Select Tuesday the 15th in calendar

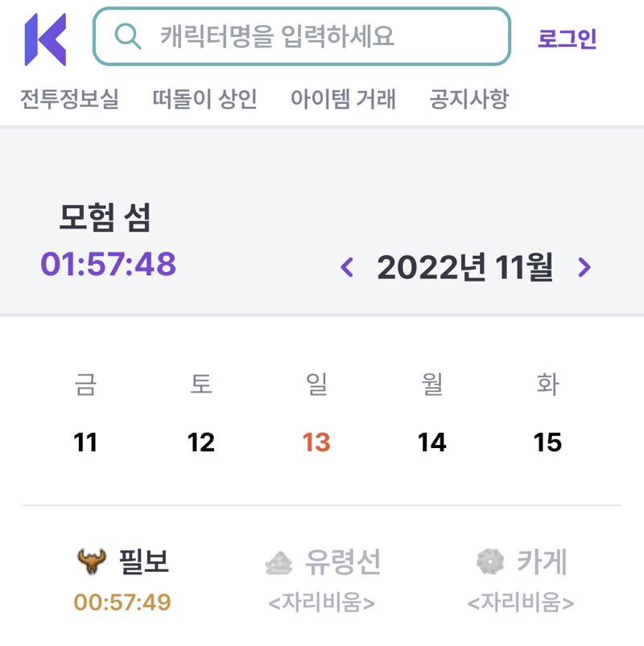547,442
